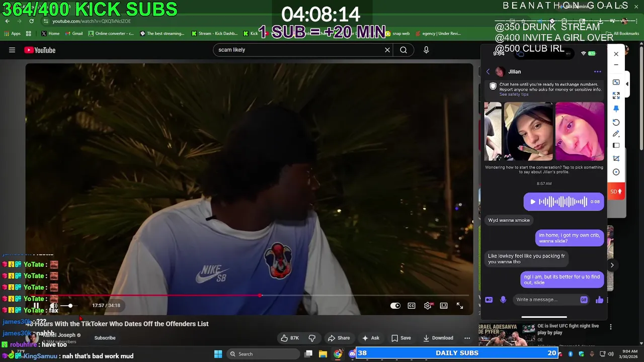
Task: Collapse mirror side toolbar arrow
Action: pos(627,83)
